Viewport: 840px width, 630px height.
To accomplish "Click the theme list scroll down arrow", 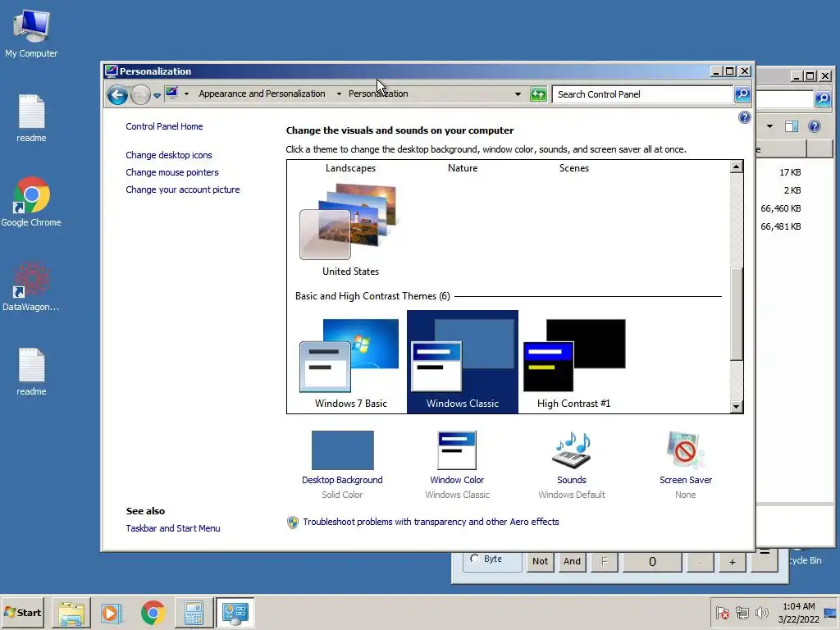I will 736,407.
